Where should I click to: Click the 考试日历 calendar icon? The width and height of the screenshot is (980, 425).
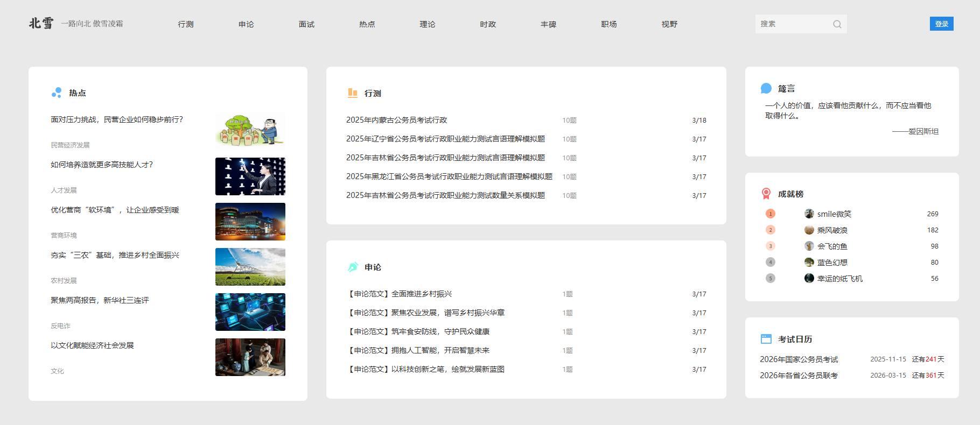(x=766, y=339)
